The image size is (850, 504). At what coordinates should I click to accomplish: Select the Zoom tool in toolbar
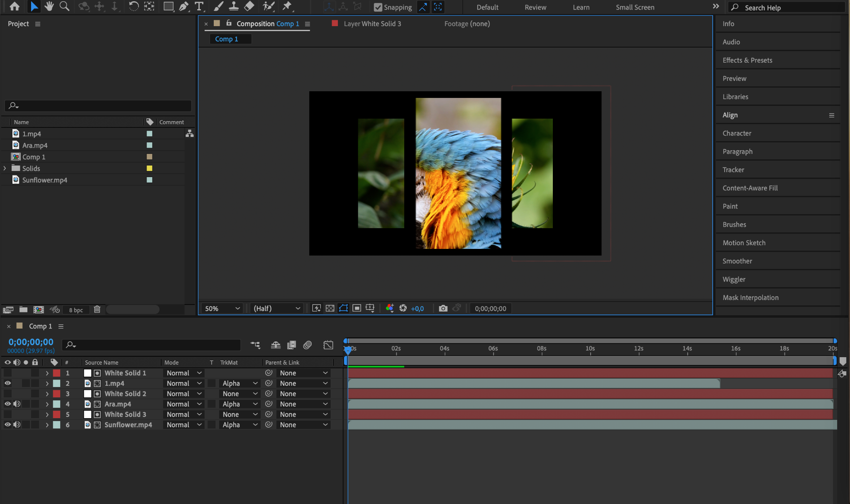point(64,6)
